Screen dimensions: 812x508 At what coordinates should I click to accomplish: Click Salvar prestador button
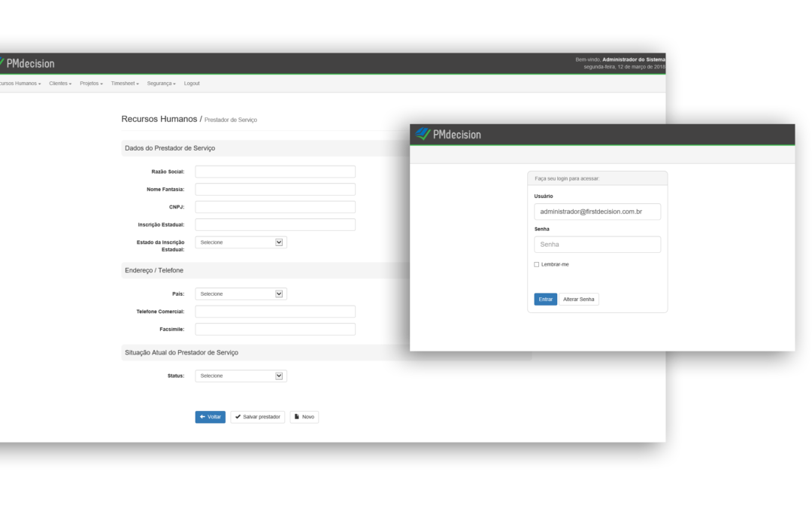coord(257,417)
